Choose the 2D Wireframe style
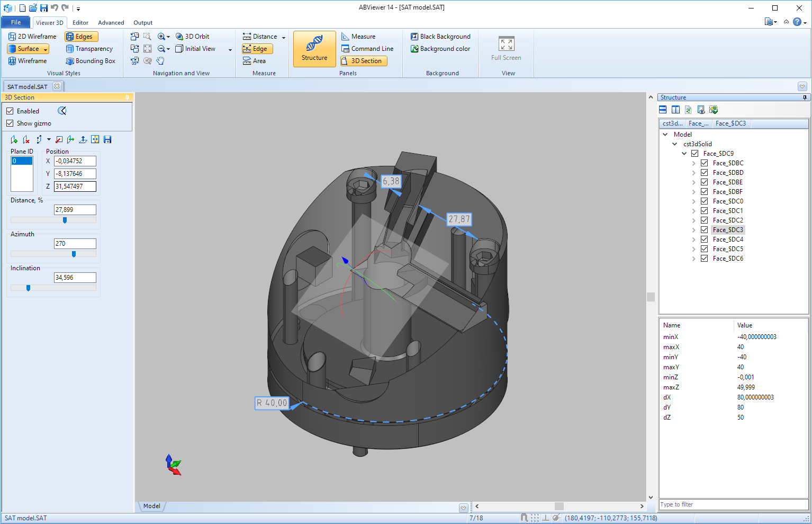812x524 pixels. click(x=32, y=37)
